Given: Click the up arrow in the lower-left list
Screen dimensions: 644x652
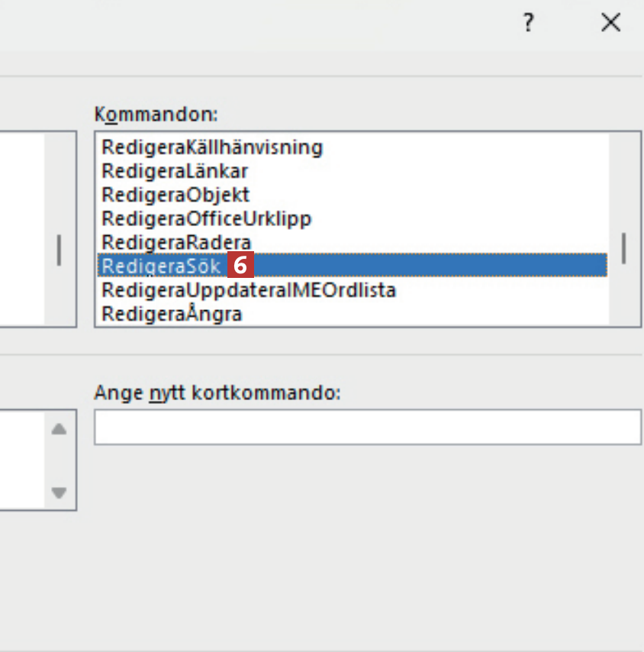Looking at the screenshot, I should (59, 429).
